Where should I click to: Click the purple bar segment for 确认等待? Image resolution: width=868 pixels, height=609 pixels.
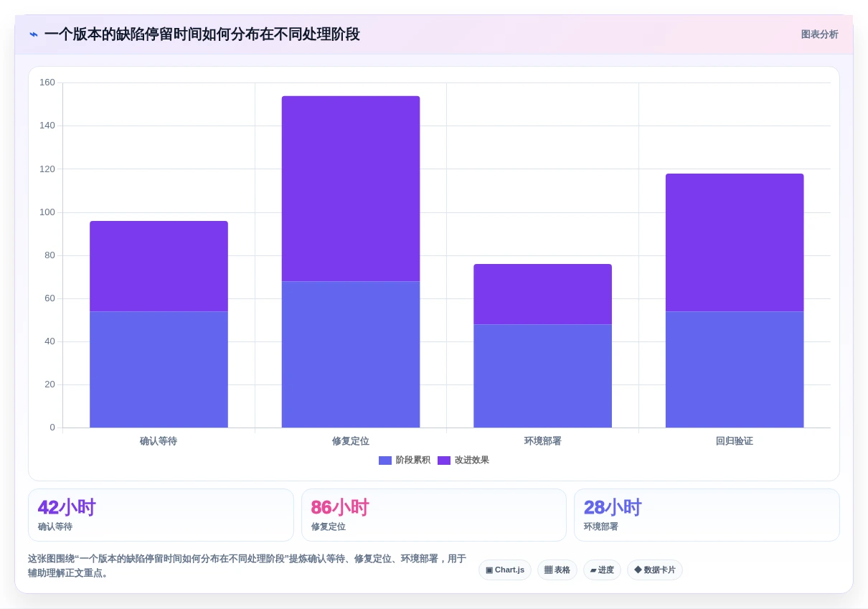tap(159, 266)
